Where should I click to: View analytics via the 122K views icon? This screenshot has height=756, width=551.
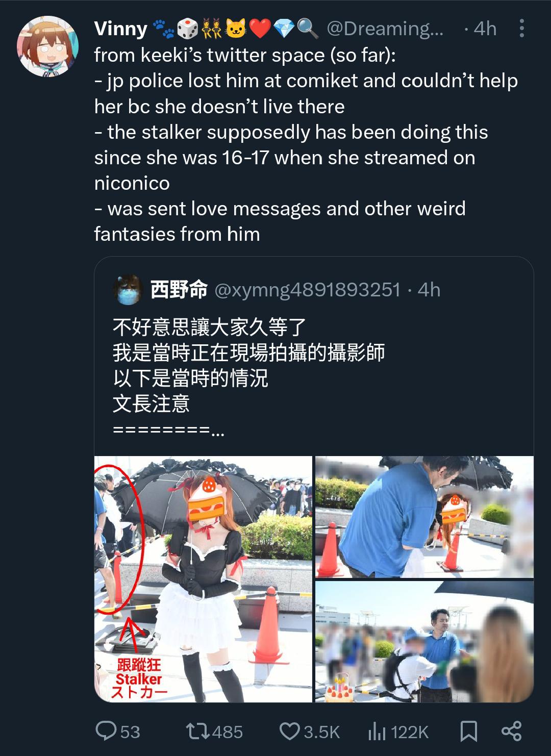point(377,732)
